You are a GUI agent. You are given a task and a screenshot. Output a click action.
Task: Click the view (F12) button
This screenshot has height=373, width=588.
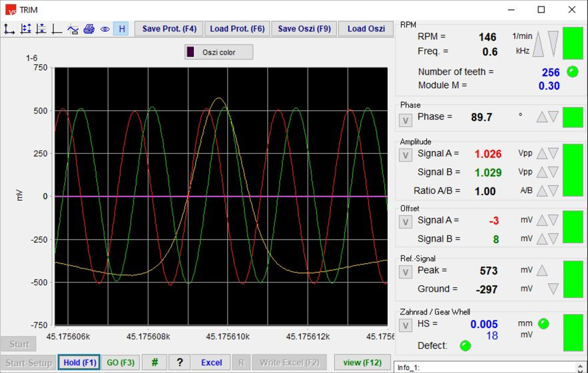(362, 363)
